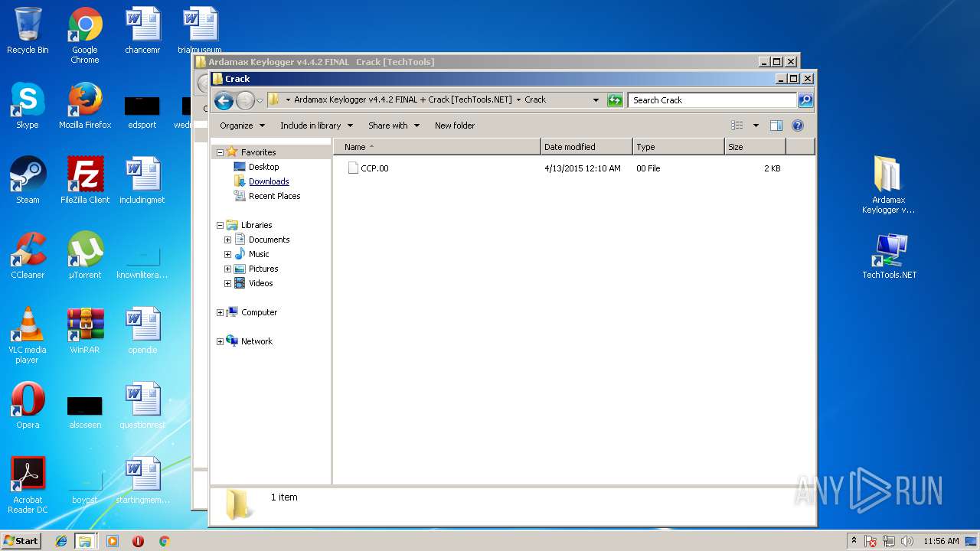This screenshot has height=551, width=980.
Task: Sort by Name column header
Action: coord(437,147)
